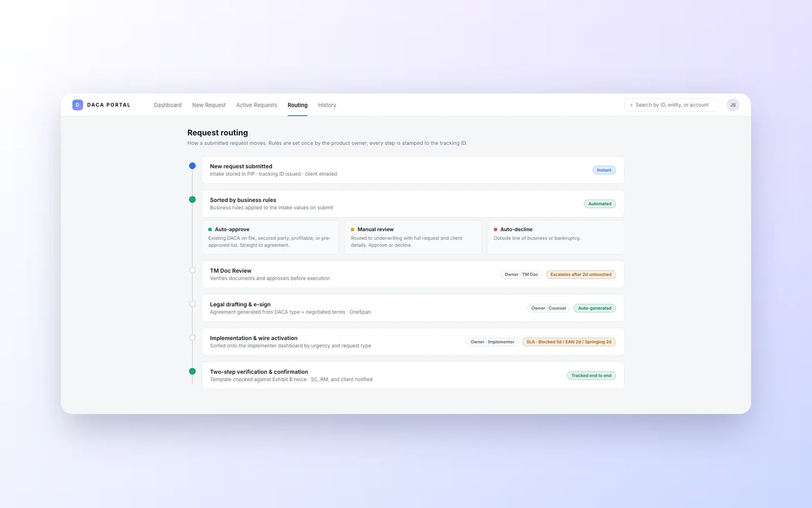This screenshot has height=508, width=812.
Task: Open the New request submitted step
Action: (x=413, y=170)
